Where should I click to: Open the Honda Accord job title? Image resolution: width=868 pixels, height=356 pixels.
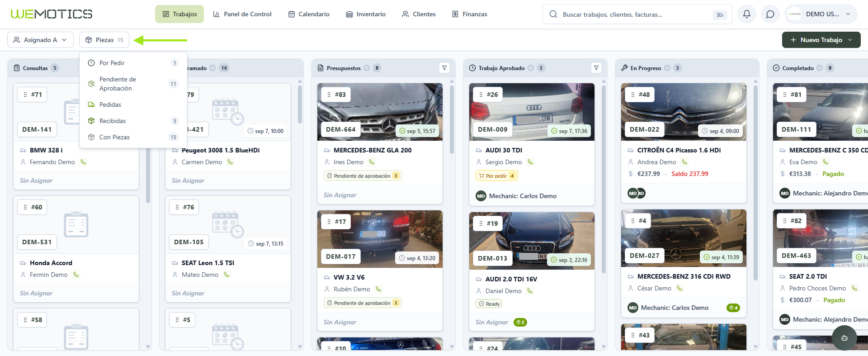pos(51,263)
